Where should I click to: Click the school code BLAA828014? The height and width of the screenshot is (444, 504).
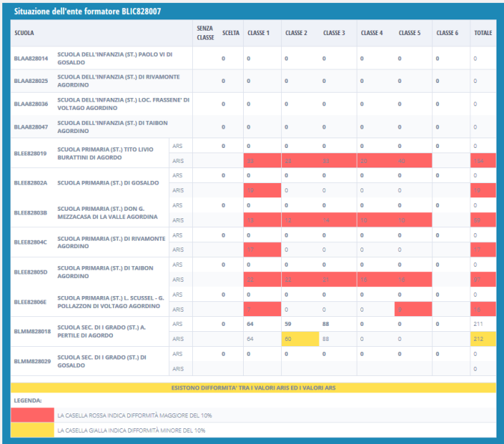coord(31,58)
